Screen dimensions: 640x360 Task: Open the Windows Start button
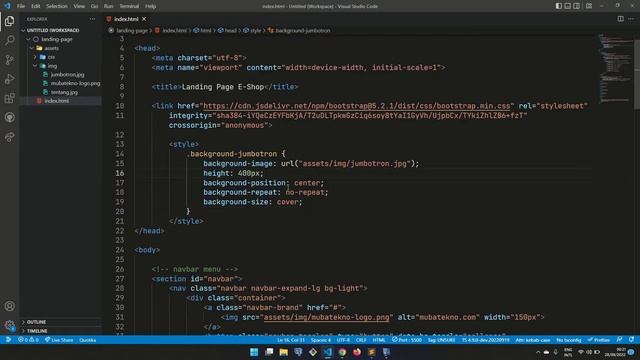(254, 352)
